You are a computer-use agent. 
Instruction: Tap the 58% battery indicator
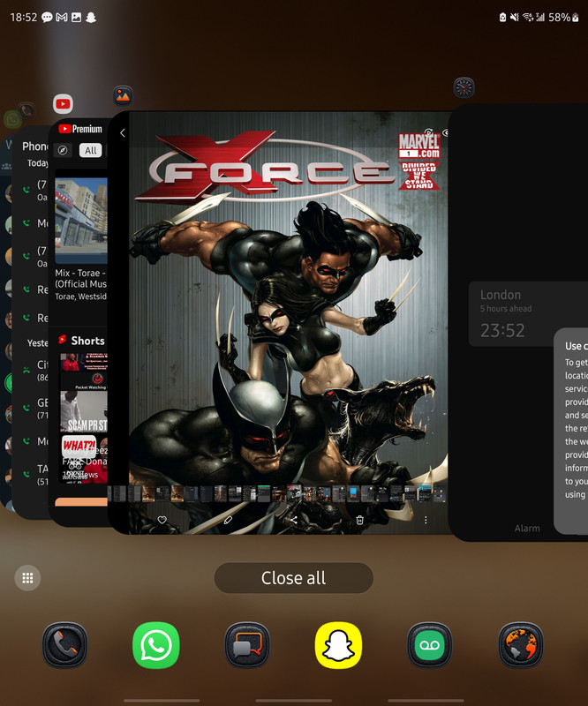563,17
